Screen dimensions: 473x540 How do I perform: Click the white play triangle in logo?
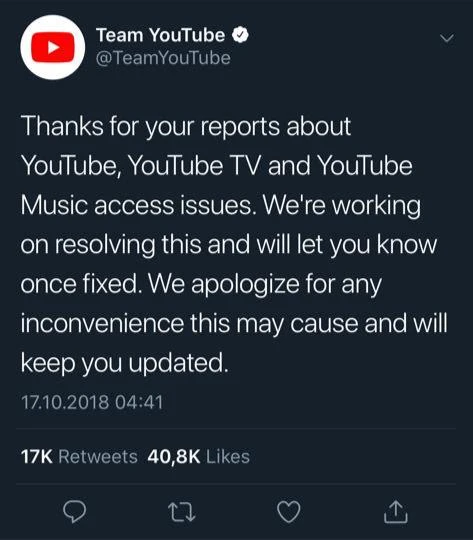pyautogui.click(x=52, y=47)
